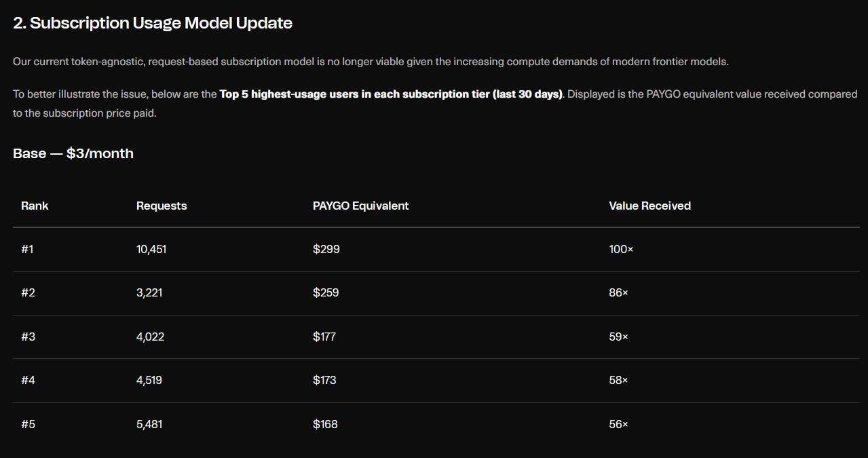
Task: Click the 'Rank' column header
Action: point(35,206)
